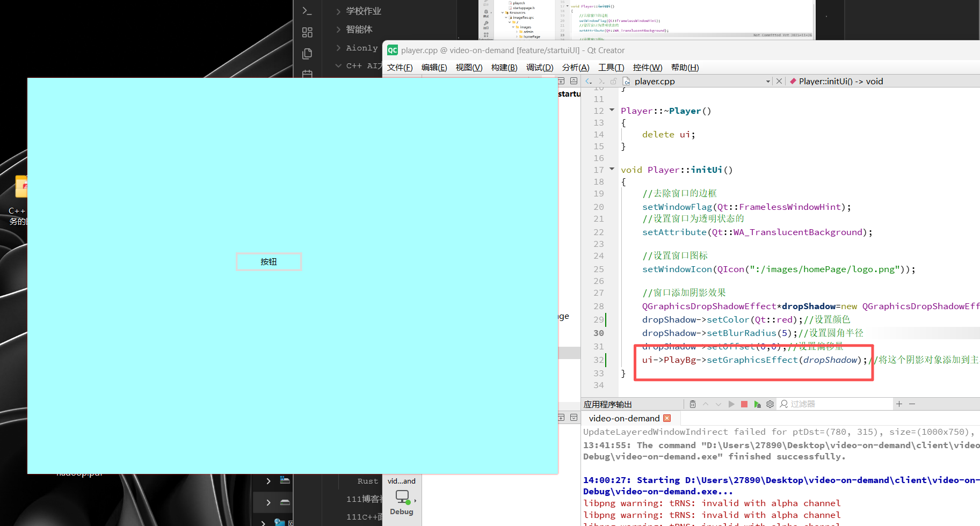Click line 30 setBlurRadius(5) code
This screenshot has width=980, height=526.
(720, 333)
